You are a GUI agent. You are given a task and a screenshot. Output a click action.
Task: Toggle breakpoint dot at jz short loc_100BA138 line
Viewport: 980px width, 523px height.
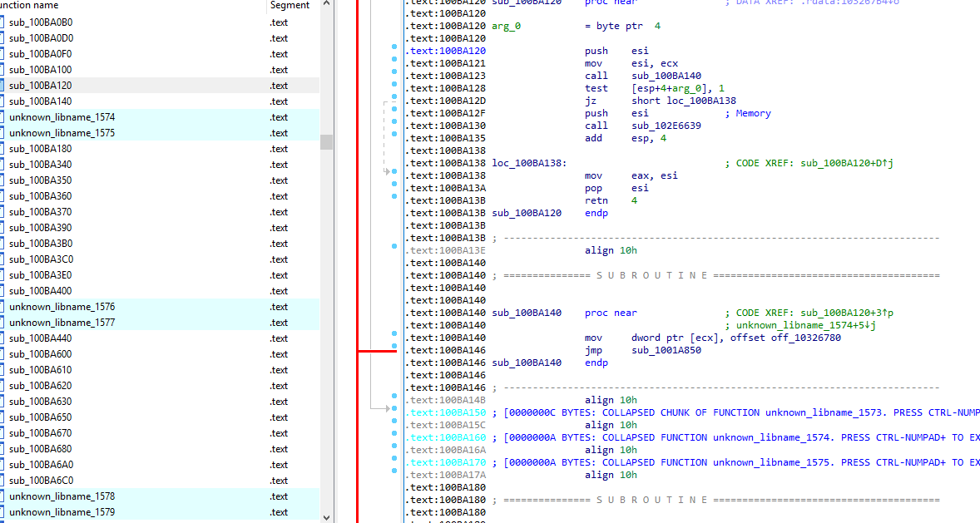click(x=394, y=96)
